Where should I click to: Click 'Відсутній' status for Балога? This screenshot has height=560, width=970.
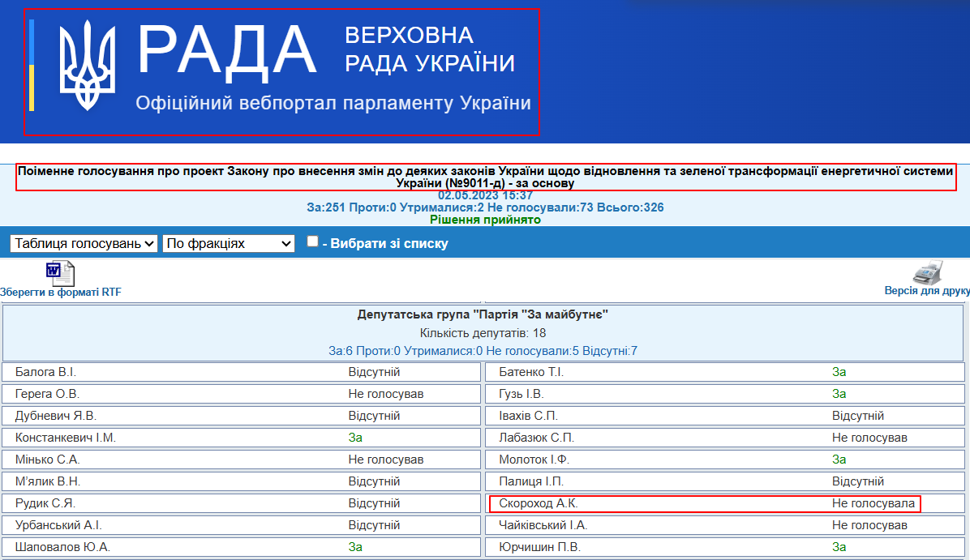pos(374,372)
